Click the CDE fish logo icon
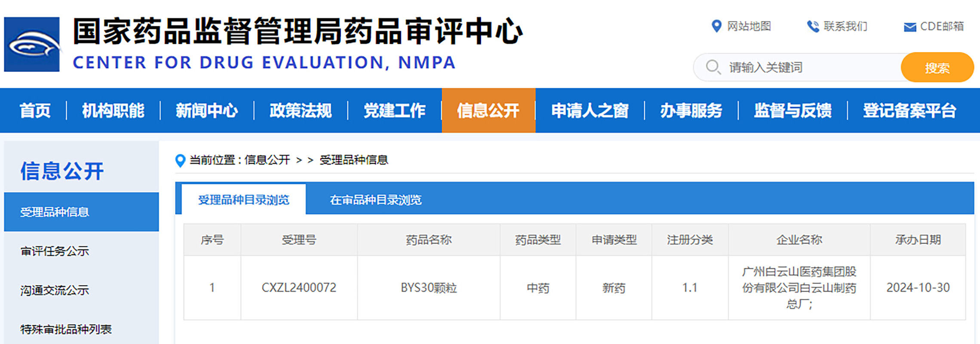Image resolution: width=980 pixels, height=344 pixels. point(32,44)
